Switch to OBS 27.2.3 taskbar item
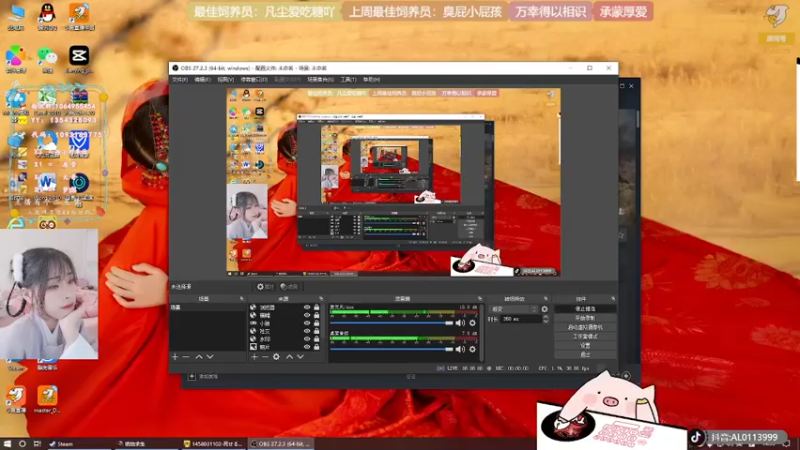Viewport: 800px width, 450px height. (x=281, y=444)
